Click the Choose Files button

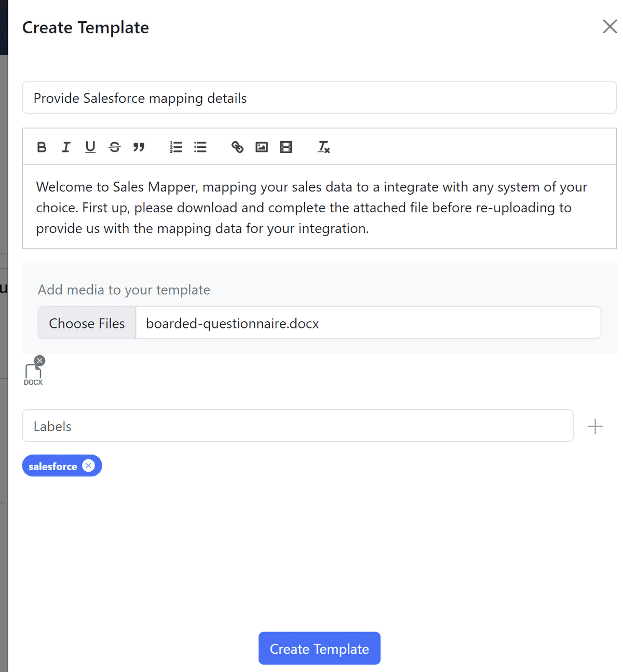click(x=87, y=323)
